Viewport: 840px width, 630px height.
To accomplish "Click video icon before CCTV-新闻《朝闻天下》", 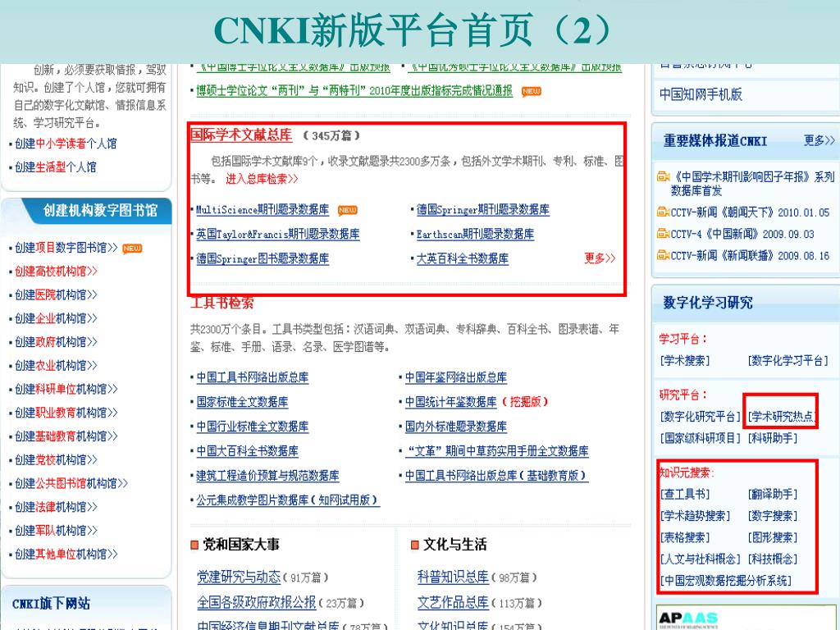I will click(663, 212).
